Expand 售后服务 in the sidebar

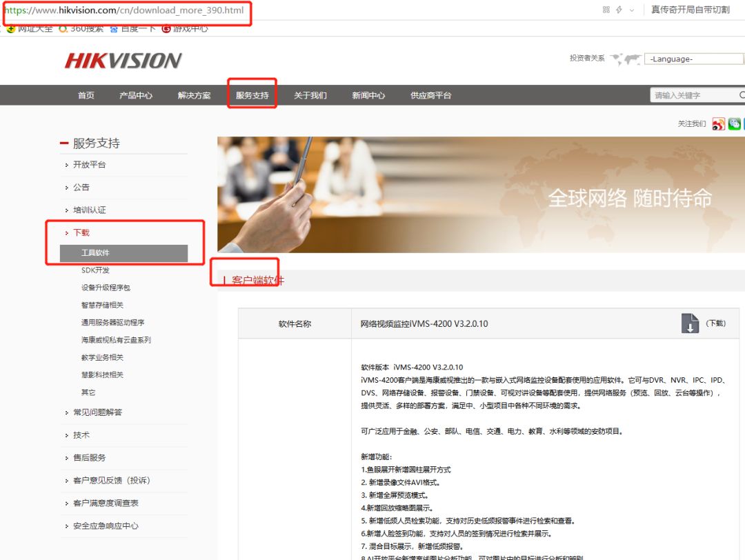point(89,458)
